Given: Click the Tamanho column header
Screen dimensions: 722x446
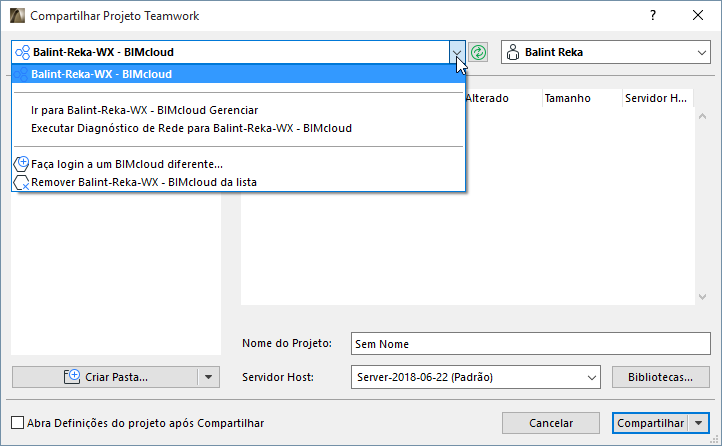Looking at the screenshot, I should pos(582,98).
